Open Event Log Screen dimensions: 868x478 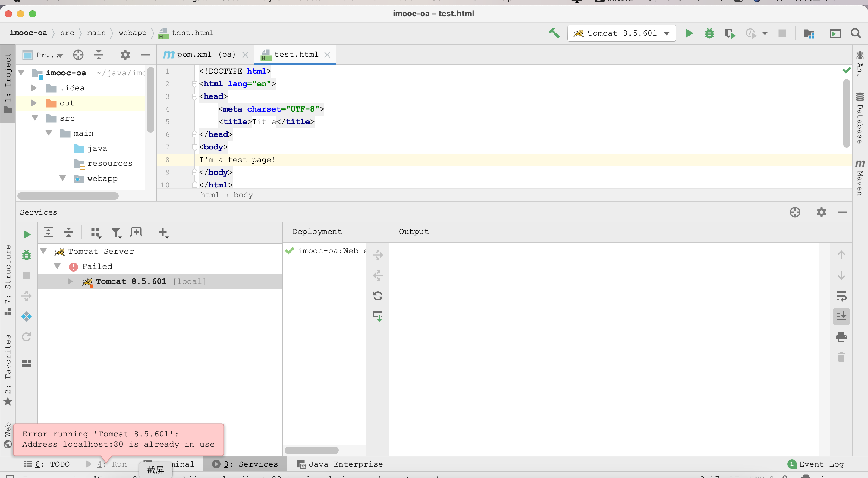point(816,464)
